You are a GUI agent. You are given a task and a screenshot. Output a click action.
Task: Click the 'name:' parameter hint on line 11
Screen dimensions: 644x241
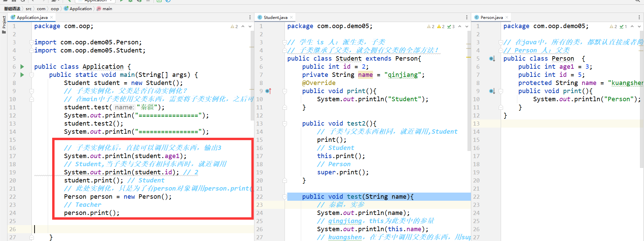(x=124, y=107)
